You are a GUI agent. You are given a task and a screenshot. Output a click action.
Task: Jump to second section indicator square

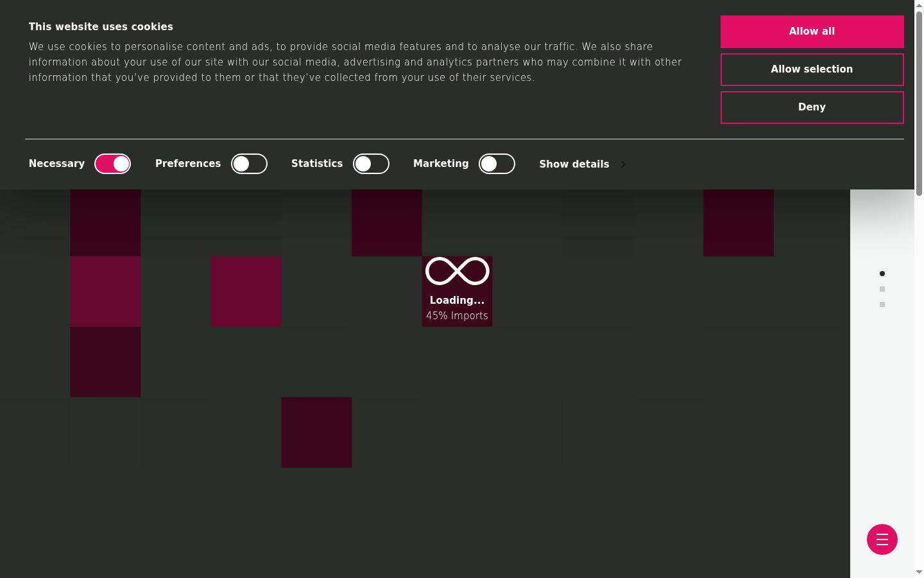pyautogui.click(x=882, y=289)
